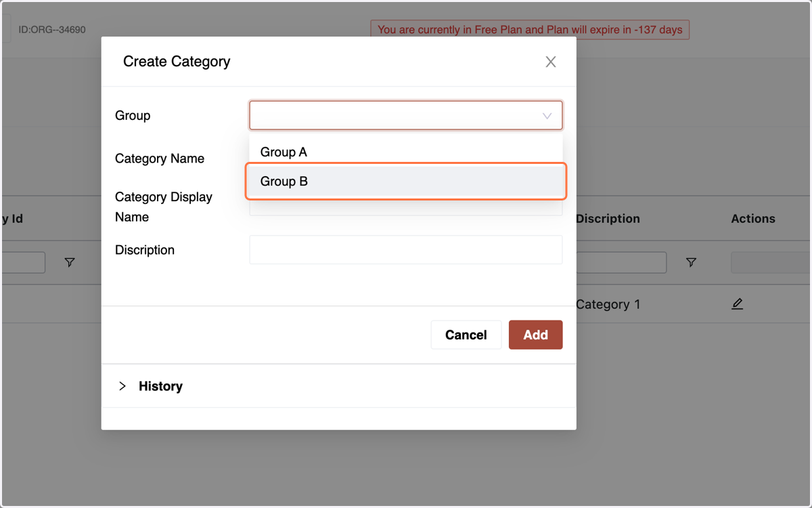Open the Group dropdown arrow

click(547, 116)
